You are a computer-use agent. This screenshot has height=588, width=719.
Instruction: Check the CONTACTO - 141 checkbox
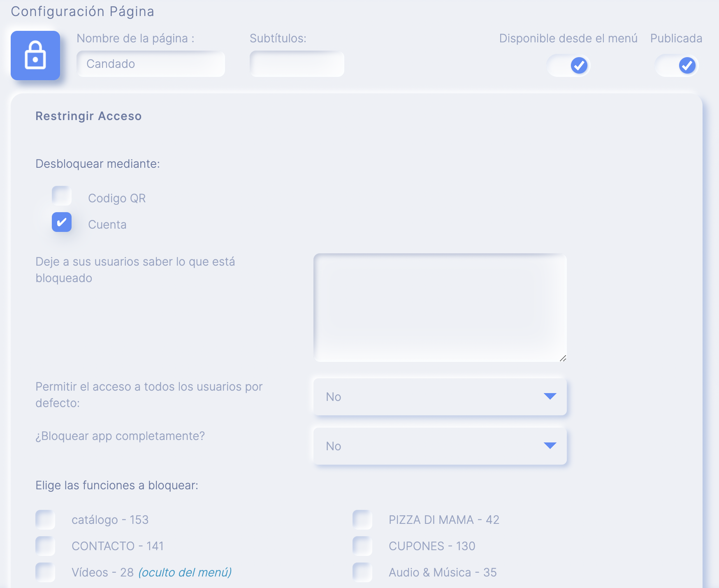(x=45, y=546)
